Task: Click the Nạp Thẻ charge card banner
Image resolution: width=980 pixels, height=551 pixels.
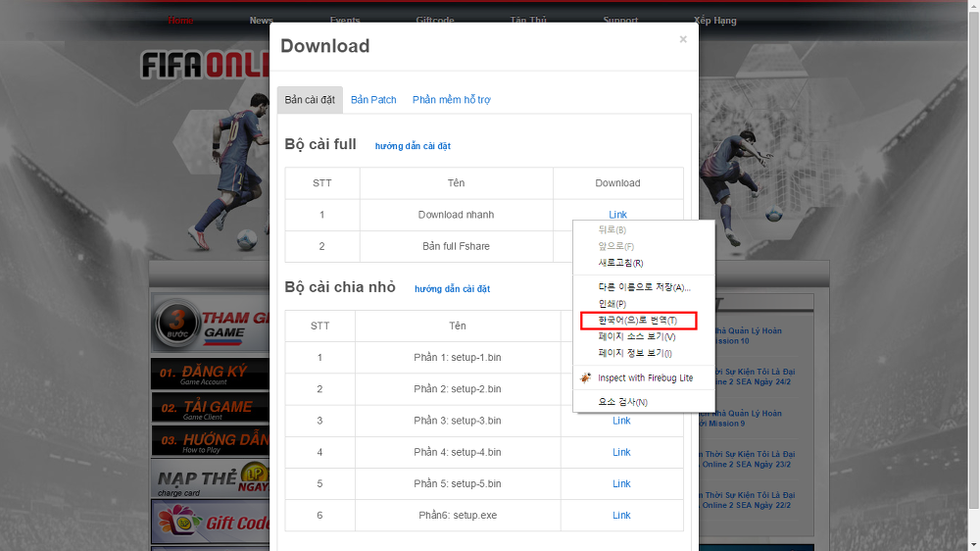Action: pyautogui.click(x=211, y=479)
